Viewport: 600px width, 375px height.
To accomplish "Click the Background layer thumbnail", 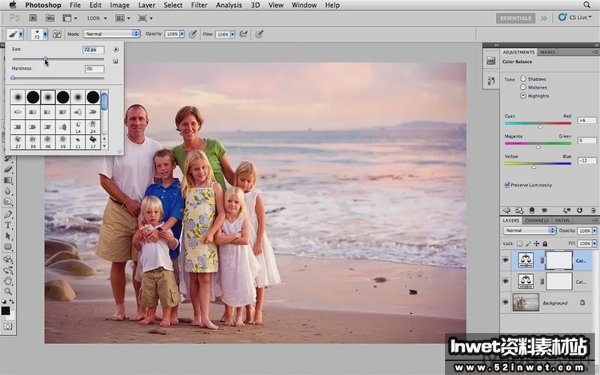I will 526,302.
